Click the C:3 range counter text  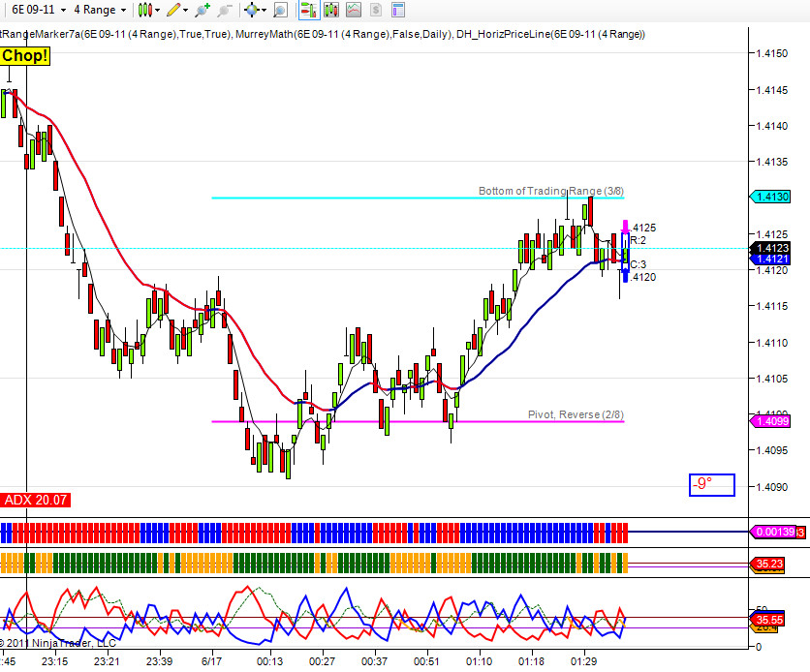(x=638, y=264)
